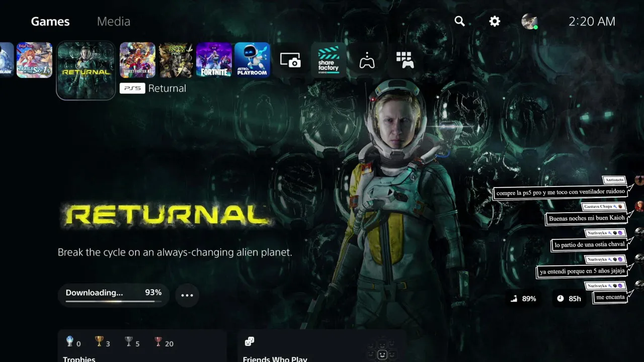The height and width of the screenshot is (362, 644).
Task: Click the Friends Who Play dice icon
Action: 249,342
